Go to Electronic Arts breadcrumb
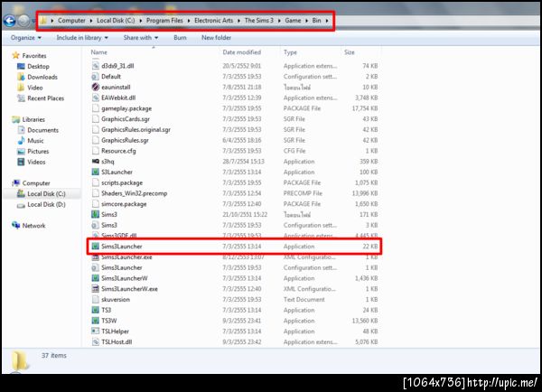The height and width of the screenshot is (392, 542). [x=213, y=21]
